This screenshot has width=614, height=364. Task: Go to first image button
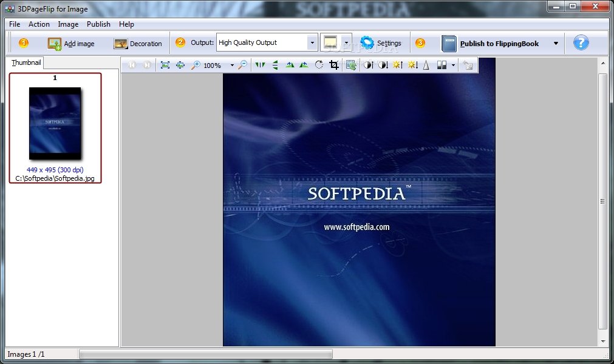(x=132, y=65)
